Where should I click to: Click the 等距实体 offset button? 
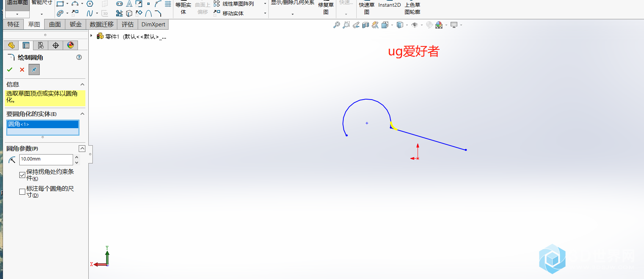(183, 8)
